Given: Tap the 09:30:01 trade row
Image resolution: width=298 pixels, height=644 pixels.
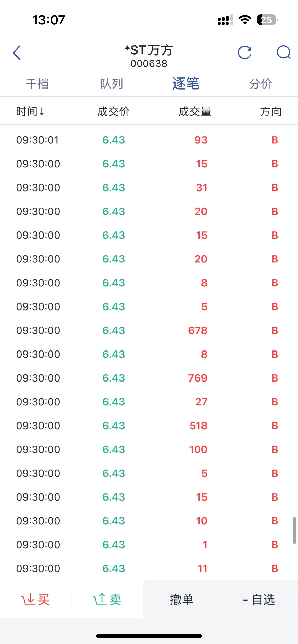Looking at the screenshot, I should pos(149,140).
